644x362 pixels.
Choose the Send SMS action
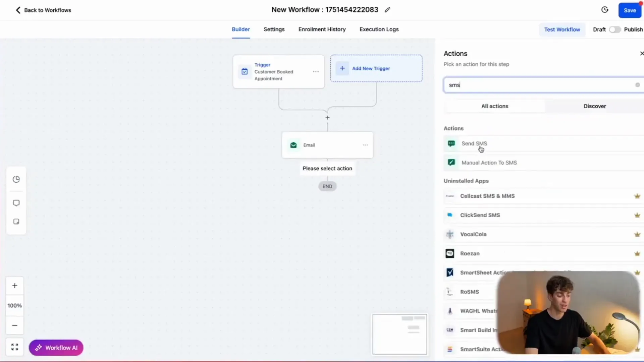[543, 143]
